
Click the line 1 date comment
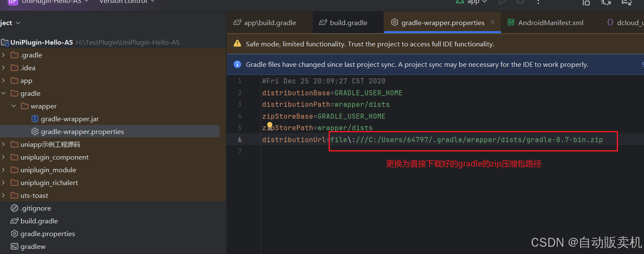pos(324,81)
